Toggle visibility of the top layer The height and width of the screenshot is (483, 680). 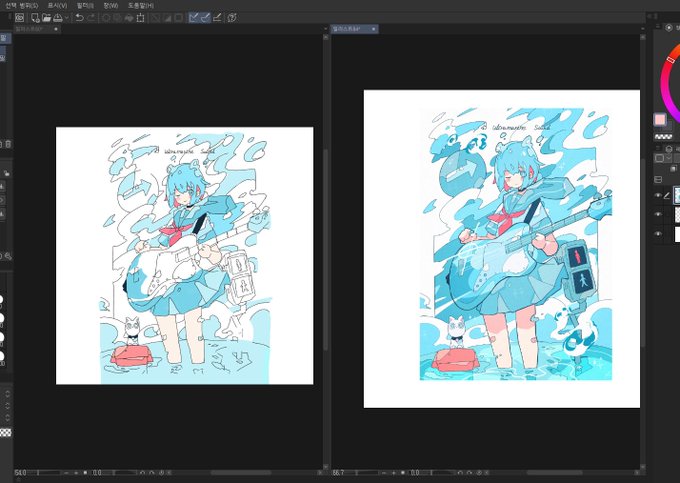pos(658,196)
